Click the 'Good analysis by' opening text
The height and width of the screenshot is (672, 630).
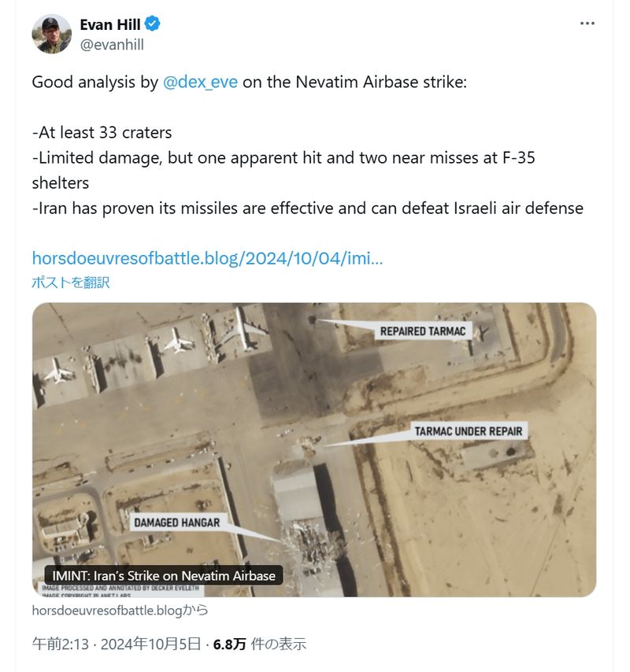point(94,82)
